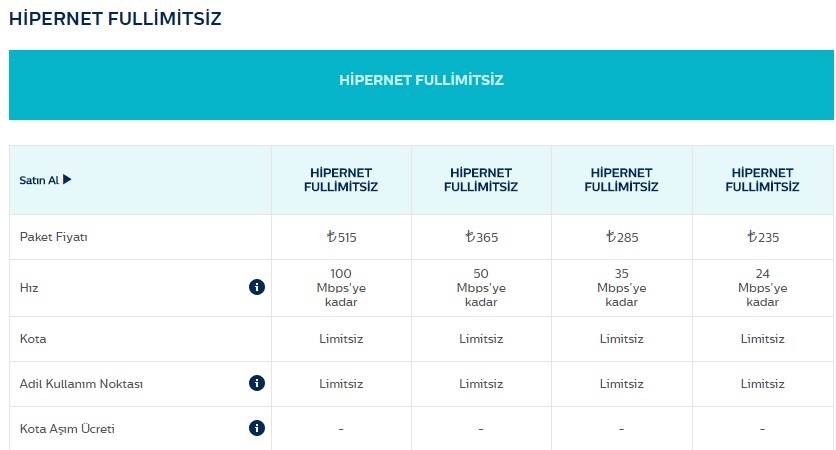The width and height of the screenshot is (836, 450).
Task: Select the ₺285 package price
Action: [621, 238]
